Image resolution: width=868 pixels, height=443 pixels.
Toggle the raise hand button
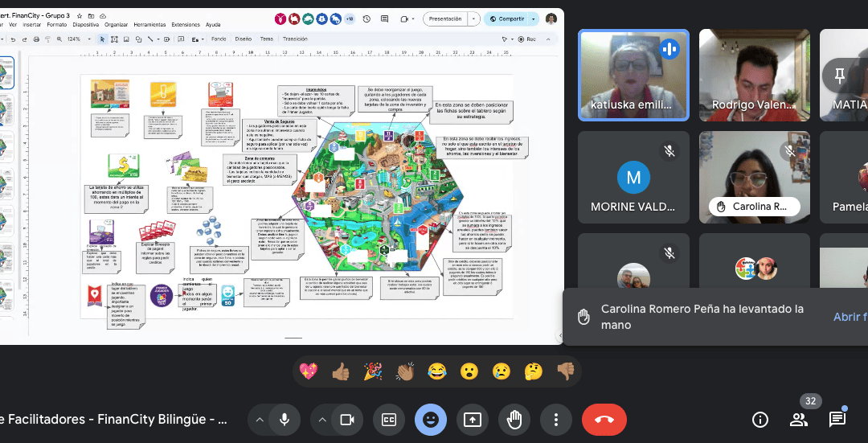point(514,420)
